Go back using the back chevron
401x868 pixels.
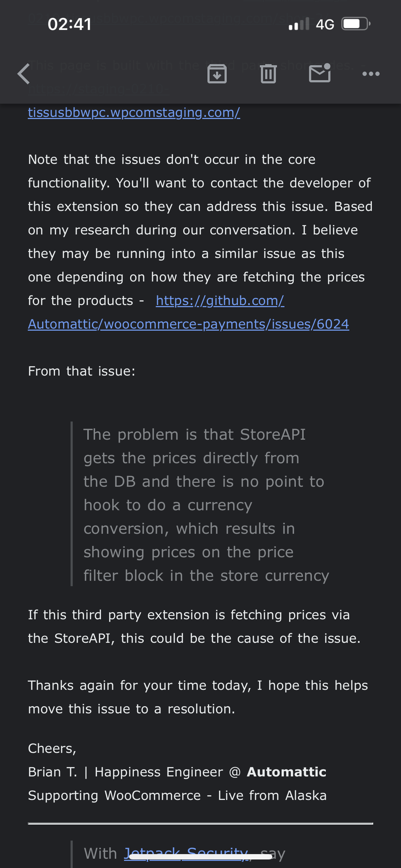pyautogui.click(x=24, y=74)
